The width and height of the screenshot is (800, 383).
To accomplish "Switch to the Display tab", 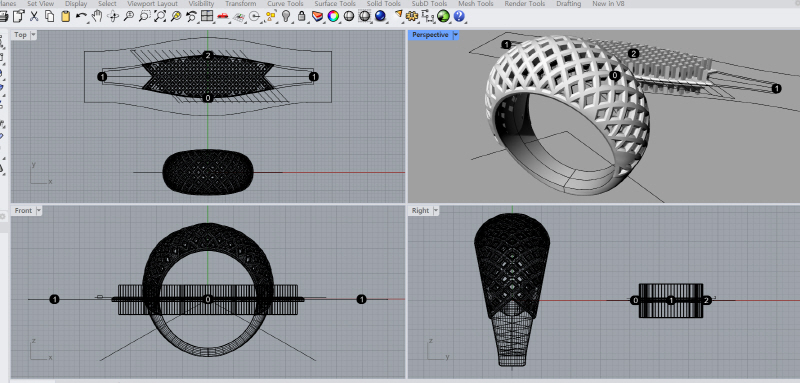I will 76,4.
